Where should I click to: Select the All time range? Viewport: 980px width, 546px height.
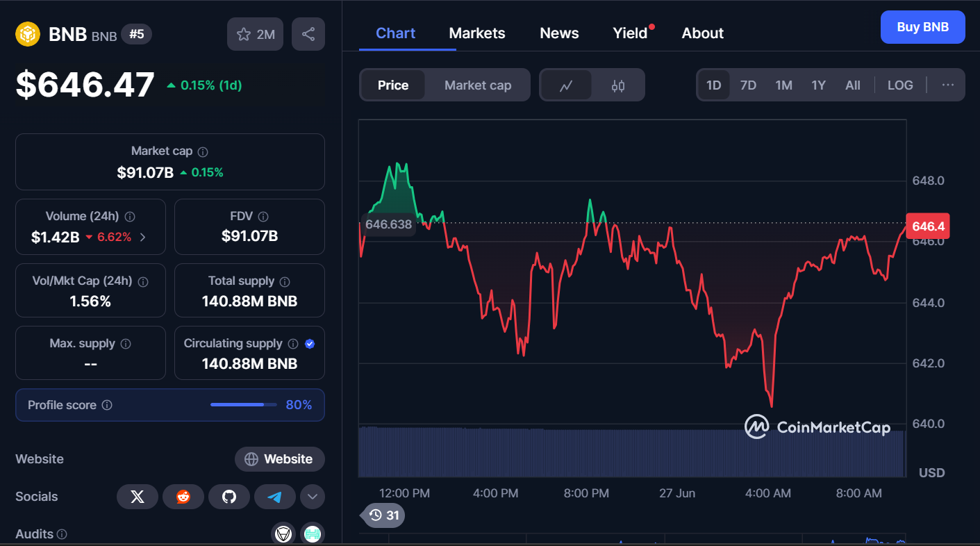click(853, 85)
